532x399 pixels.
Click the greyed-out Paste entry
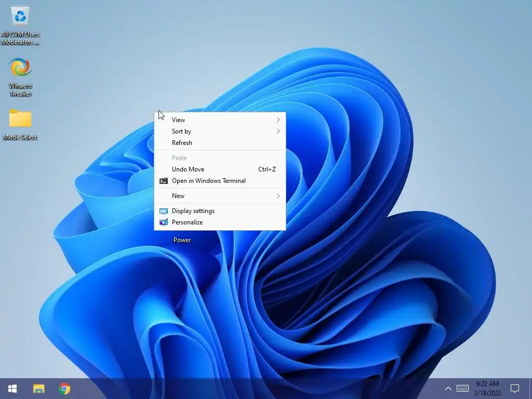coord(220,158)
